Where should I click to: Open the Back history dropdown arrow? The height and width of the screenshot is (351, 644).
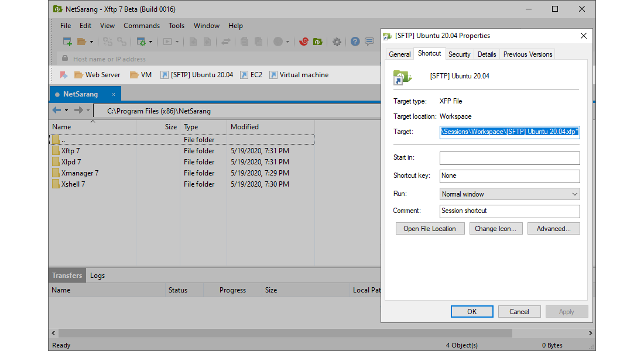(66, 111)
